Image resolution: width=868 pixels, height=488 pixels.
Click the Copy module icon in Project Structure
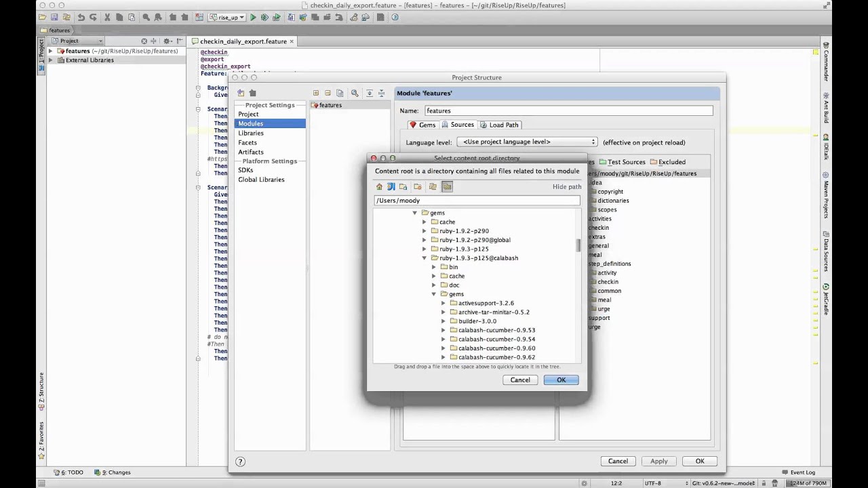click(340, 93)
